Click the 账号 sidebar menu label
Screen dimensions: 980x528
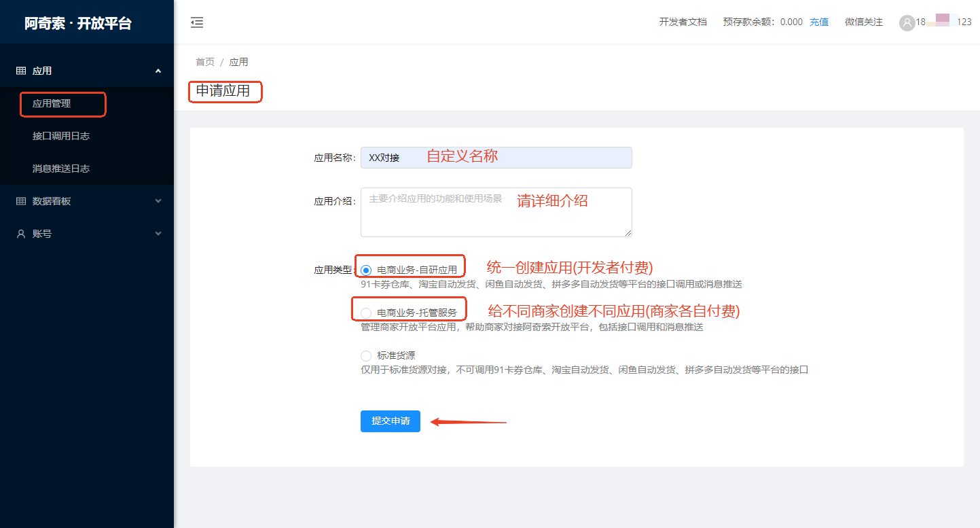[42, 234]
